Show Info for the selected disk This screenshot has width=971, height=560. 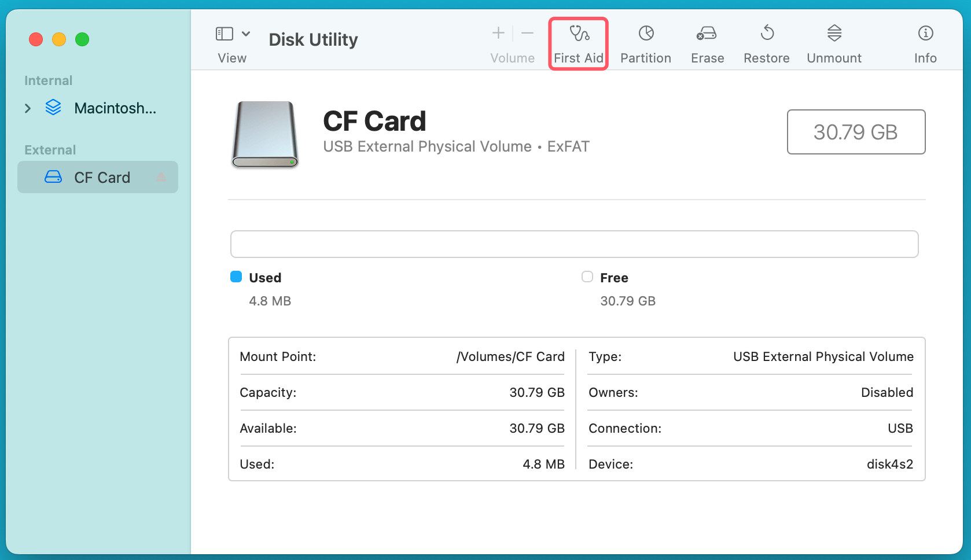(925, 43)
